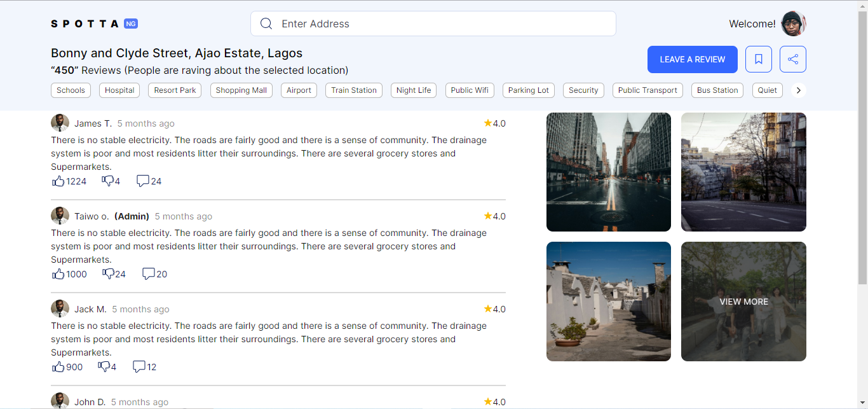Screen dimensions: 868x409
Task: Open VIEW MORE photos
Action: pos(743,302)
